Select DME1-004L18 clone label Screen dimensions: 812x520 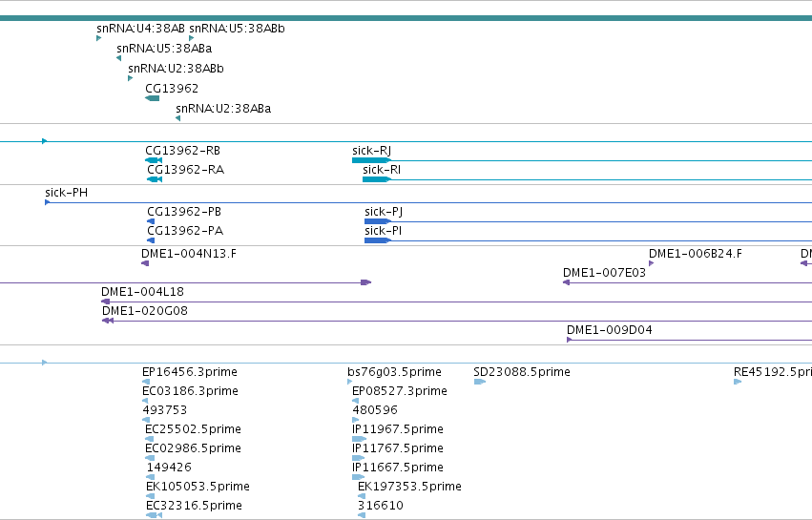pyautogui.click(x=142, y=292)
